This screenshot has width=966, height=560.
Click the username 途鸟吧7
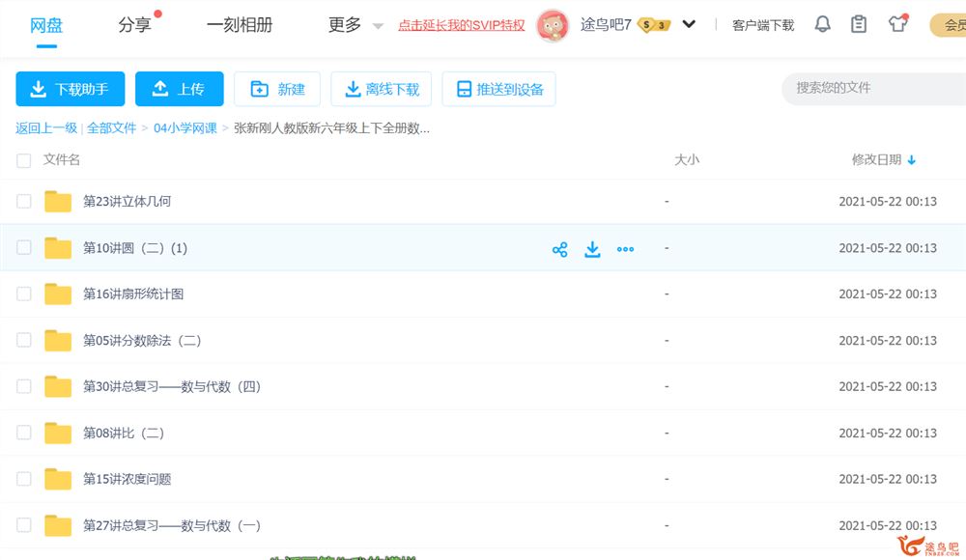click(606, 25)
